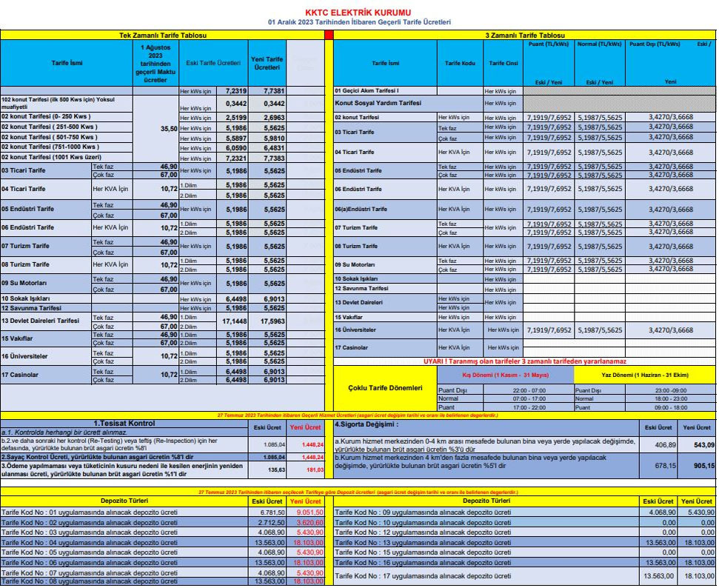
Task: Select the Tarife Cinsi column header
Action: tap(503, 64)
